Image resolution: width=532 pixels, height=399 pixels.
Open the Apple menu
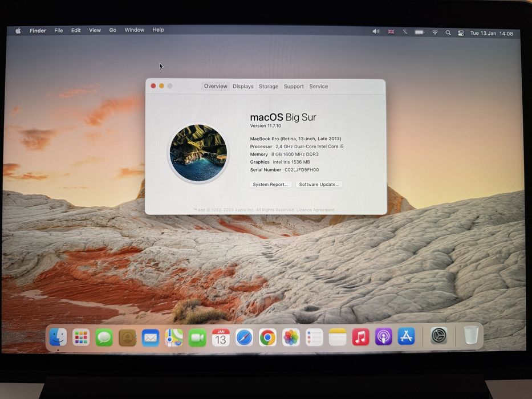click(x=18, y=31)
